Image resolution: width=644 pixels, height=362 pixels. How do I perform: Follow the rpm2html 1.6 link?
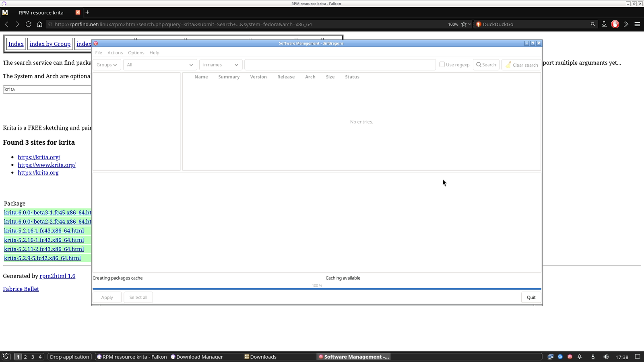tap(58, 276)
